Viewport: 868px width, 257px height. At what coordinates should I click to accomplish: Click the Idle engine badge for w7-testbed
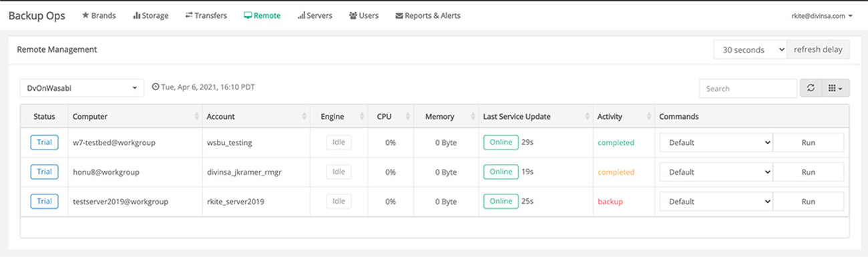click(x=339, y=142)
